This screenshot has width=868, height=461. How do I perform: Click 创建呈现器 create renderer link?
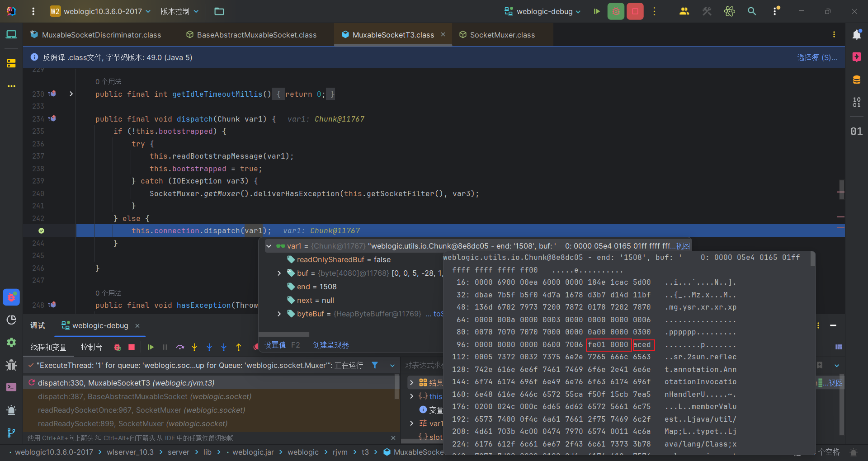pyautogui.click(x=331, y=345)
